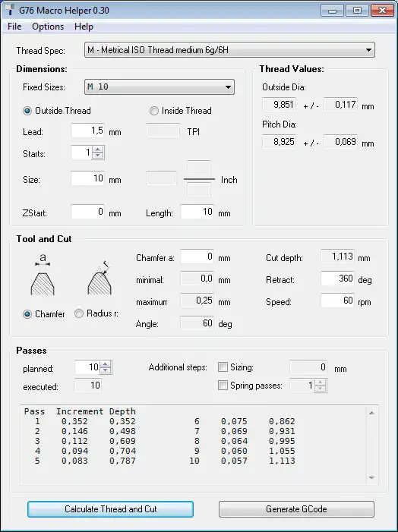Click the chamfer tool tip illustration
The image size is (398, 532).
click(43, 275)
